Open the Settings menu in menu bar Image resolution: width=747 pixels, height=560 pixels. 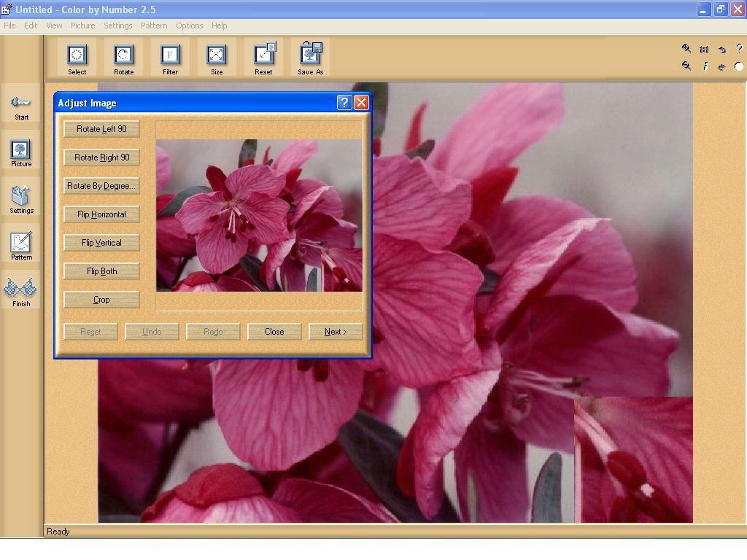[117, 26]
